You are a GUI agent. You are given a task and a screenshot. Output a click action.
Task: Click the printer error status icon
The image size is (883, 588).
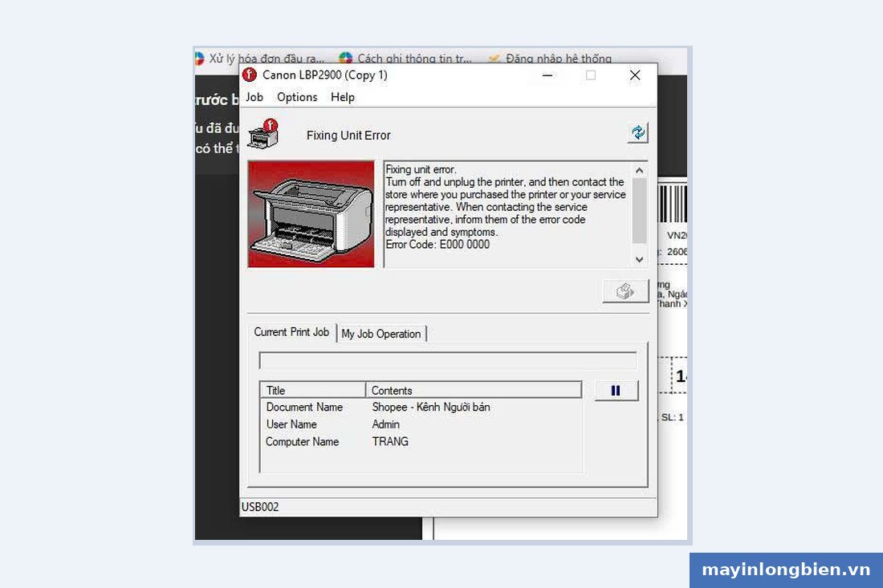(x=263, y=133)
